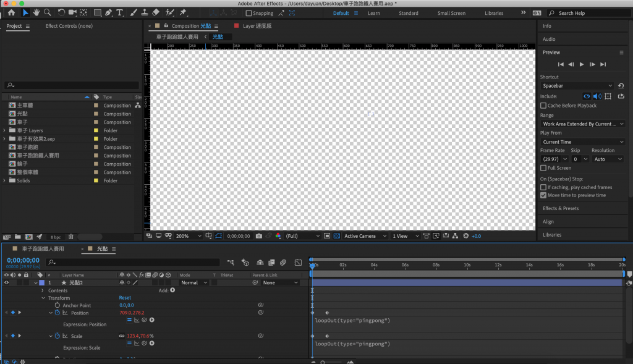The image size is (633, 364).
Task: Play the preview
Action: pos(581,64)
